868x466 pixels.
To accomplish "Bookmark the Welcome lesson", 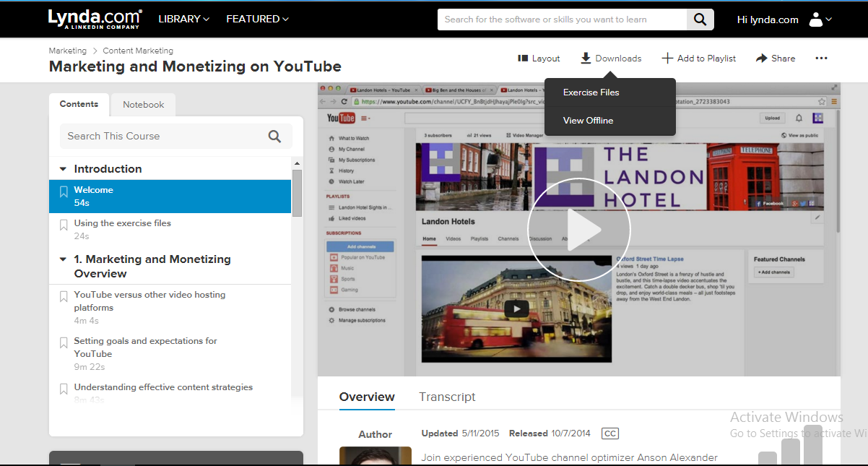I will coord(64,191).
